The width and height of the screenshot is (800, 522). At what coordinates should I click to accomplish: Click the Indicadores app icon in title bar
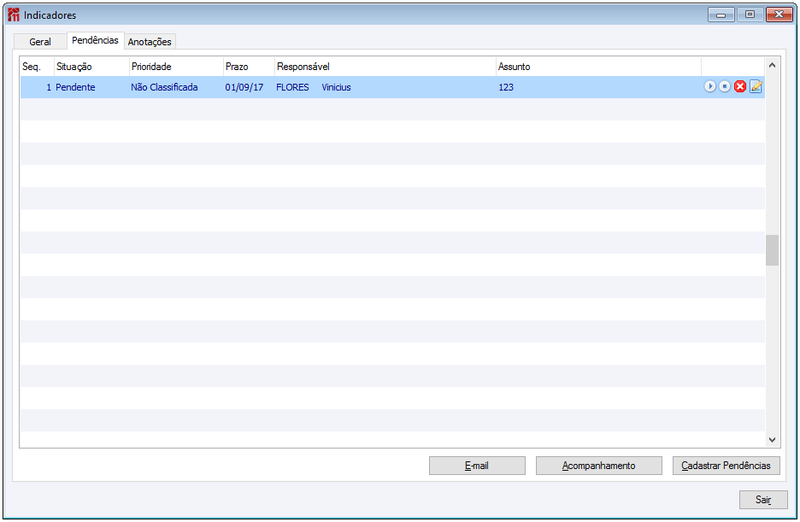coord(13,15)
